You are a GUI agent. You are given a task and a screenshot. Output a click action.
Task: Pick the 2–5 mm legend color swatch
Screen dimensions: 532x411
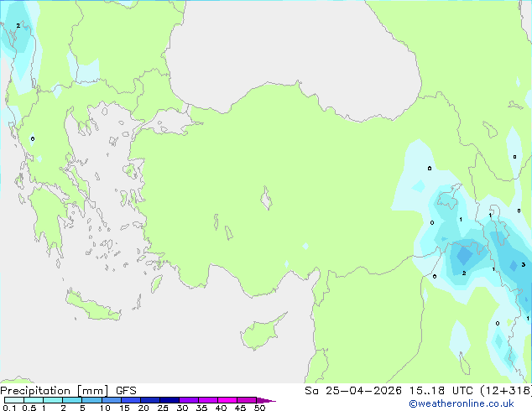pos(72,400)
